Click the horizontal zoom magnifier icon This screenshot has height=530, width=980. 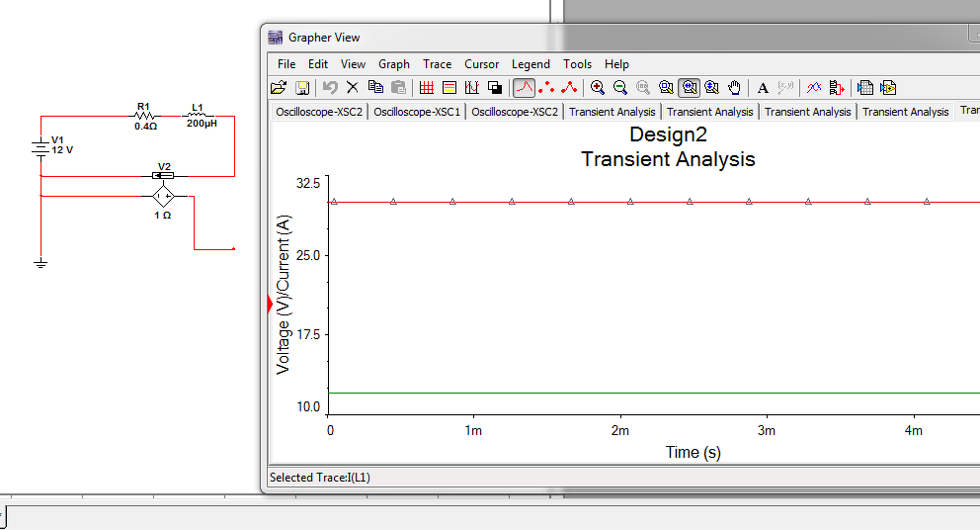click(690, 88)
